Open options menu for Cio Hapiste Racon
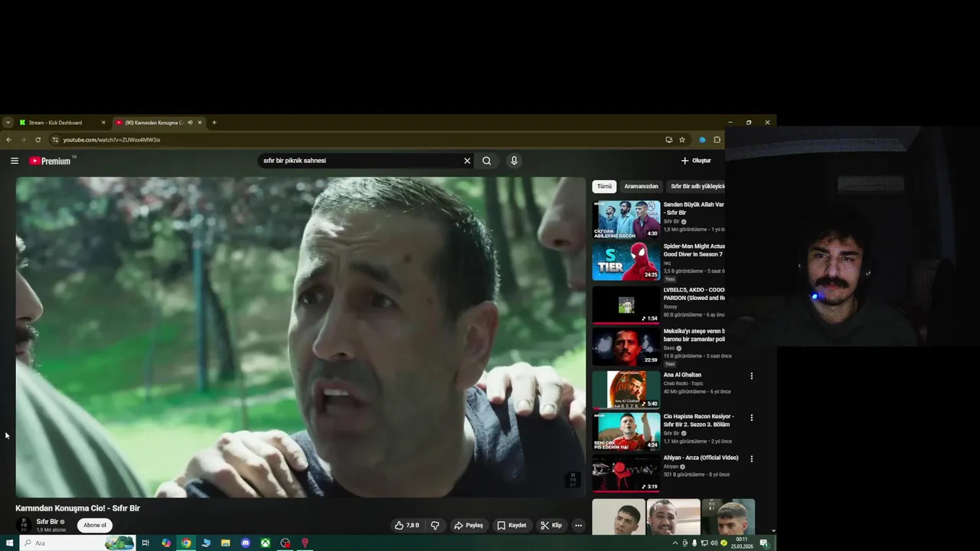Viewport: 980px width, 551px height. 751,418
